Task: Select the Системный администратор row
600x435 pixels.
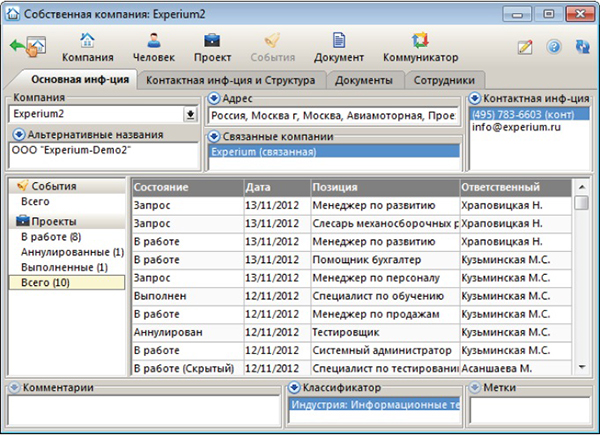Action: tap(352, 350)
